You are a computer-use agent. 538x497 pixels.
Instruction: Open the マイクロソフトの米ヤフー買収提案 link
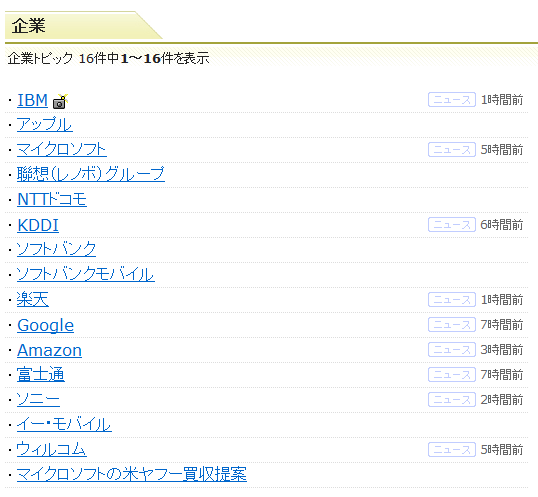132,474
